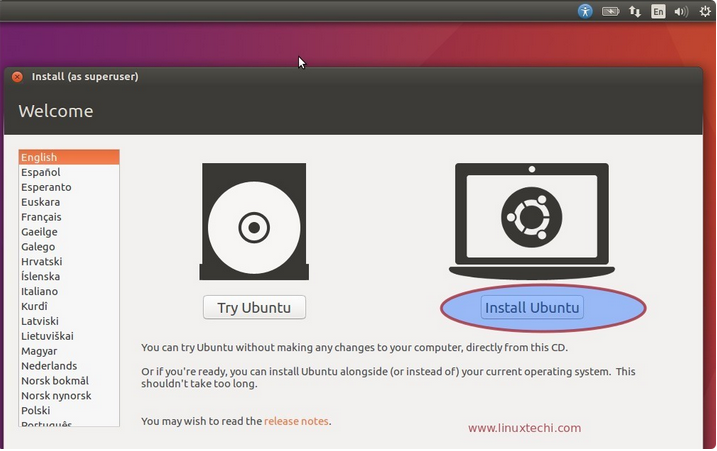The image size is (717, 451).
Task: Open the network connections indicator
Action: (x=635, y=11)
